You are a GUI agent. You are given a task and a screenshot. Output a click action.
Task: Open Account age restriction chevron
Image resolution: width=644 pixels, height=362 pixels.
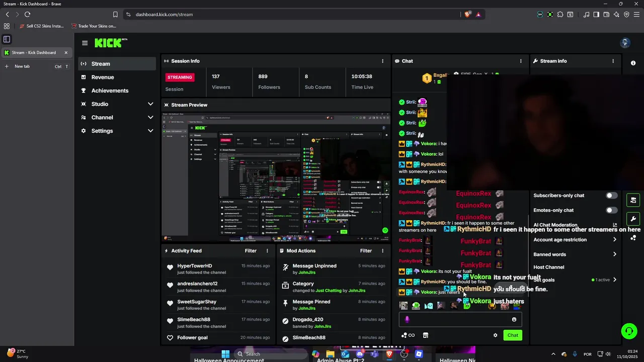coord(614,240)
